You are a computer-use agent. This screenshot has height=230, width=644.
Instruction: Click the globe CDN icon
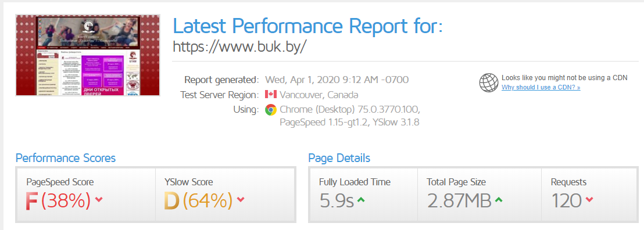489,82
